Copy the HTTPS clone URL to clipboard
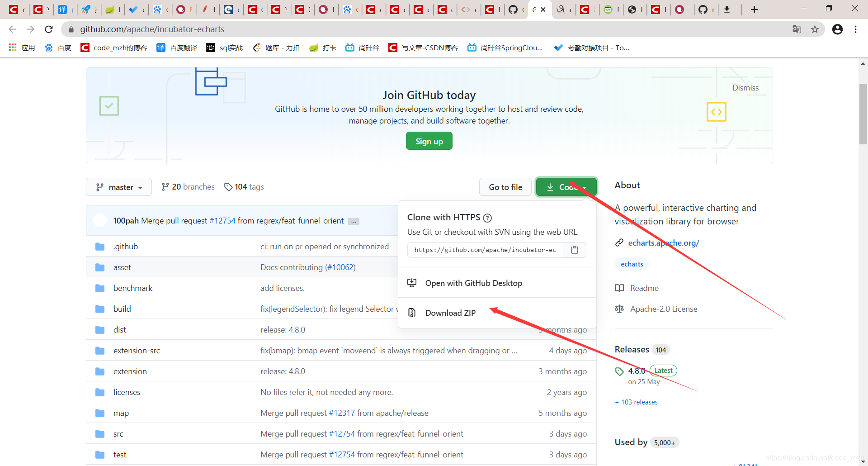This screenshot has height=466, width=868. [575, 250]
